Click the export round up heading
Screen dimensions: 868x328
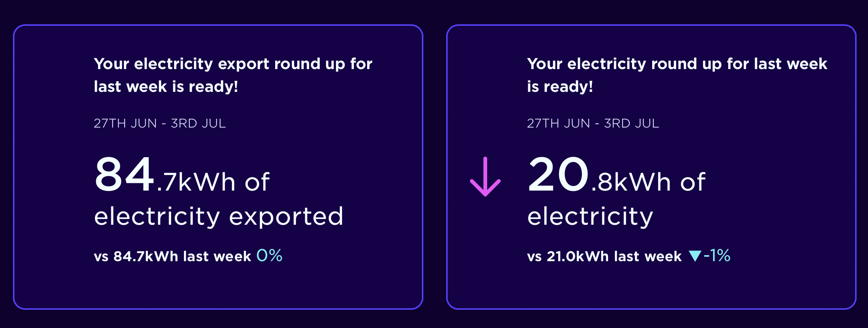click(x=233, y=75)
